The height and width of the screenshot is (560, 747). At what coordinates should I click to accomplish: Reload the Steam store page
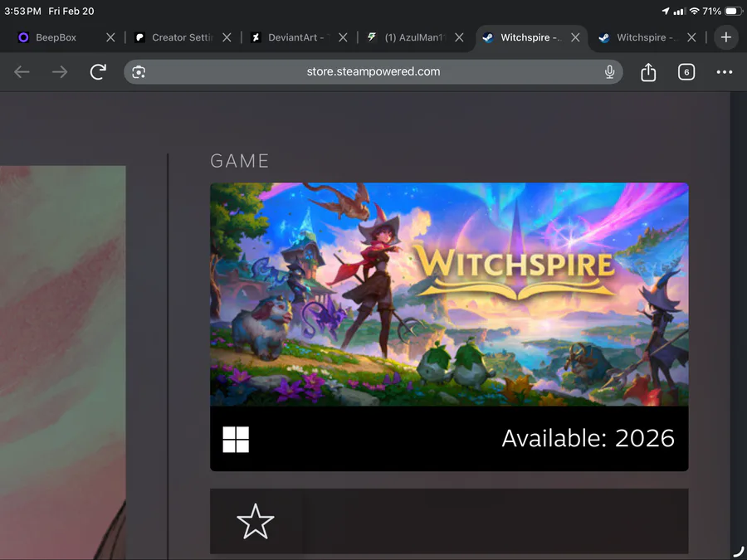[x=98, y=72]
